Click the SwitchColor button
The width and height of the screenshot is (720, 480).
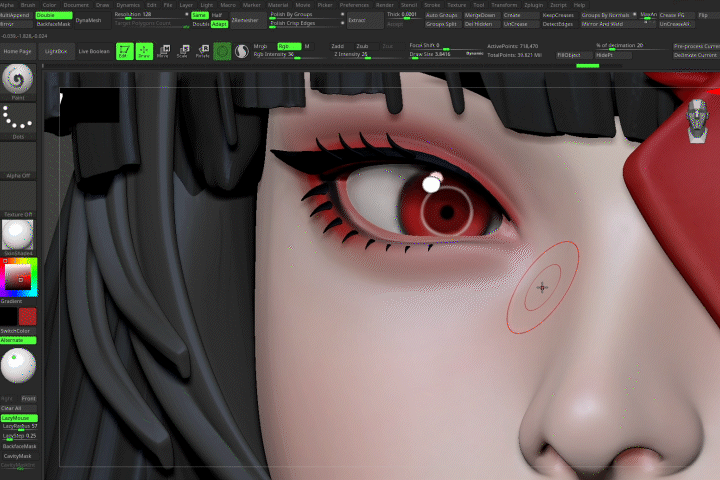click(x=16, y=331)
